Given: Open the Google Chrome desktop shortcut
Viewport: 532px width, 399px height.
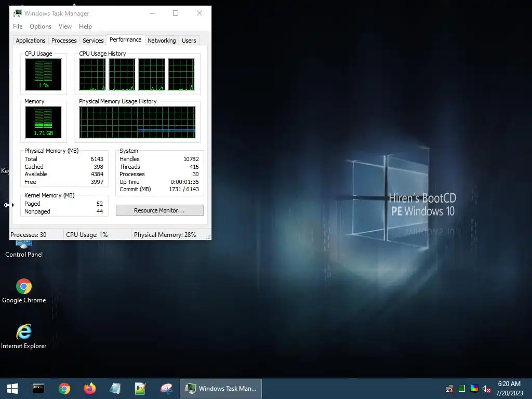Looking at the screenshot, I should (x=24, y=291).
